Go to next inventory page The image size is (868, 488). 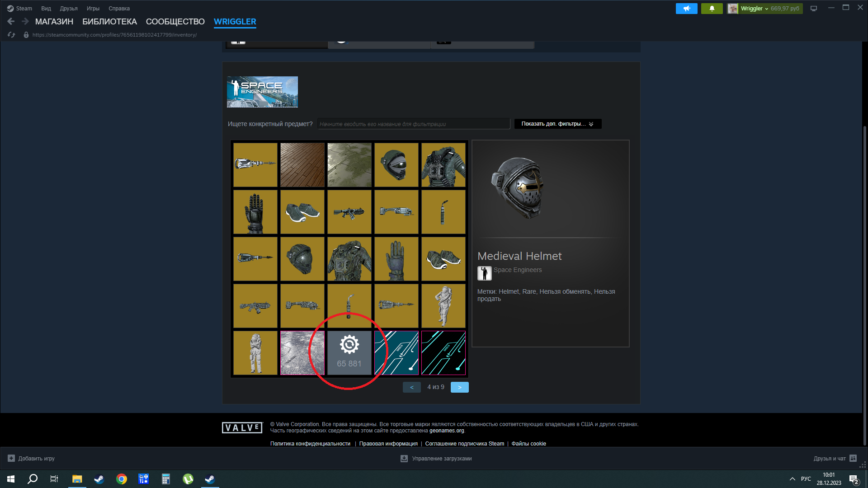[459, 387]
